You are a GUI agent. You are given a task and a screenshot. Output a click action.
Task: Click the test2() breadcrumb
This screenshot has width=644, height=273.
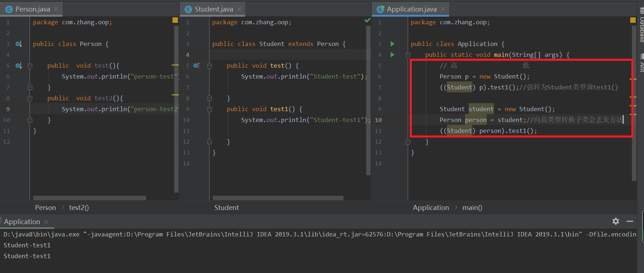79,207
